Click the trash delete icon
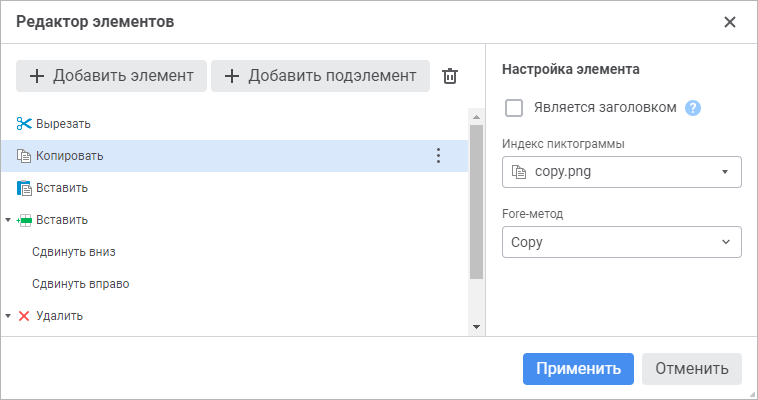Image resolution: width=758 pixels, height=400 pixels. (450, 76)
